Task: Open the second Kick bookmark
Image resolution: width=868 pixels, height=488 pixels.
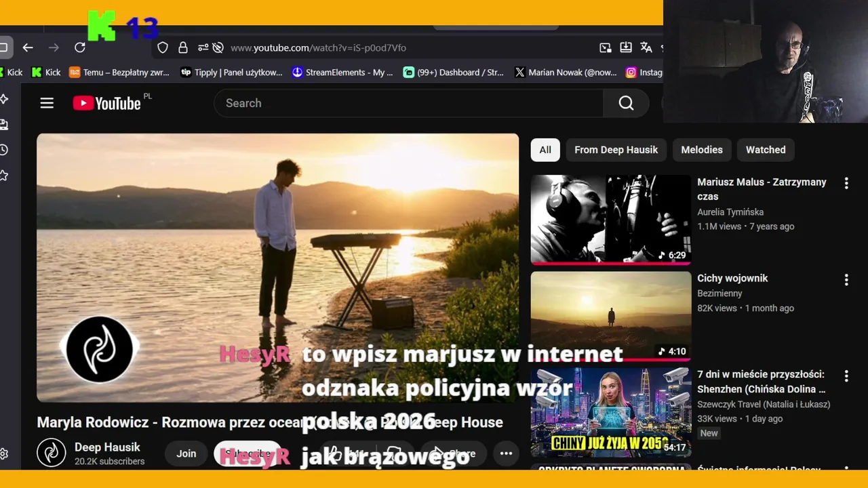Action: [46, 73]
